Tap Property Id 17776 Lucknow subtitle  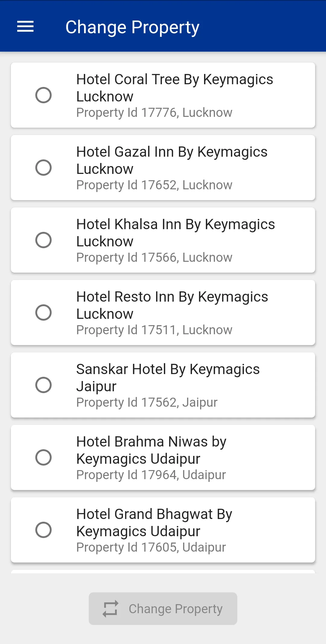tap(154, 113)
